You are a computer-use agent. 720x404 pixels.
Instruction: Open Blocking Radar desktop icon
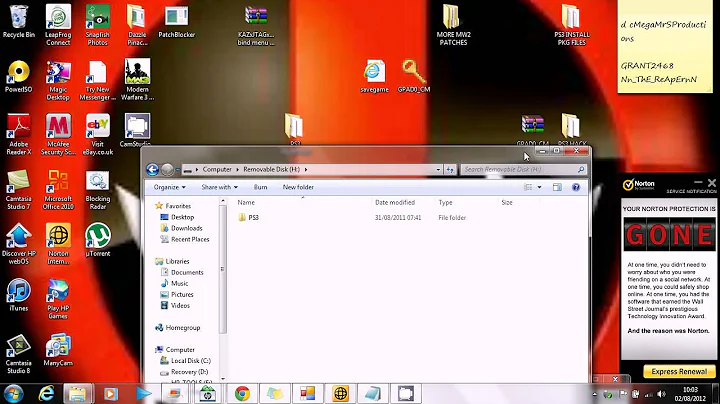tap(97, 189)
